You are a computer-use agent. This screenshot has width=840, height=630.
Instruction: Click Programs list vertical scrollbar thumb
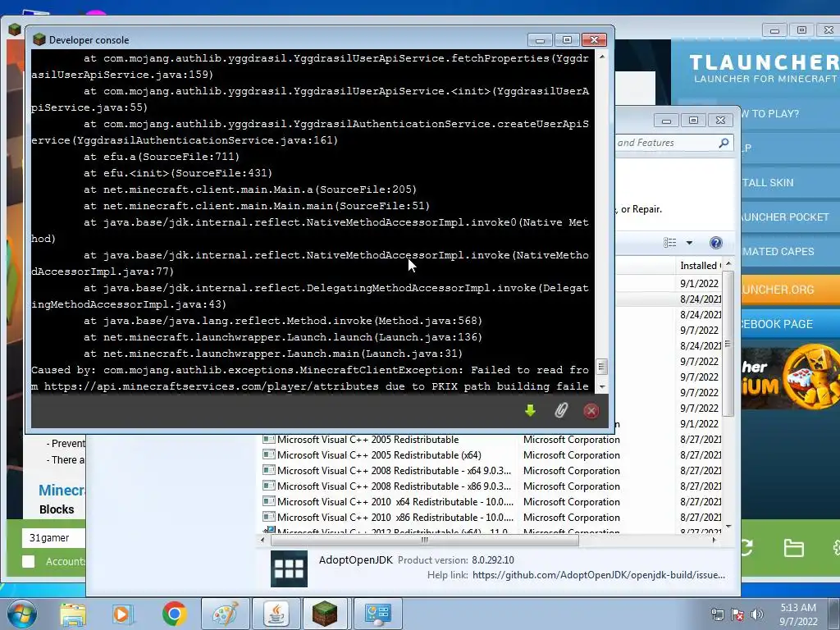728,344
